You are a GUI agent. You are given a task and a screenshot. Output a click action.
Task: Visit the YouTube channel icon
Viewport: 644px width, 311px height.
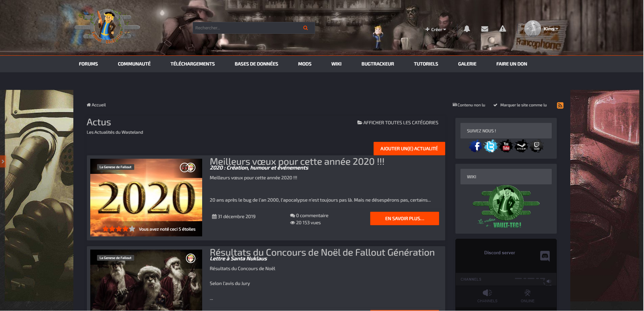(x=506, y=146)
